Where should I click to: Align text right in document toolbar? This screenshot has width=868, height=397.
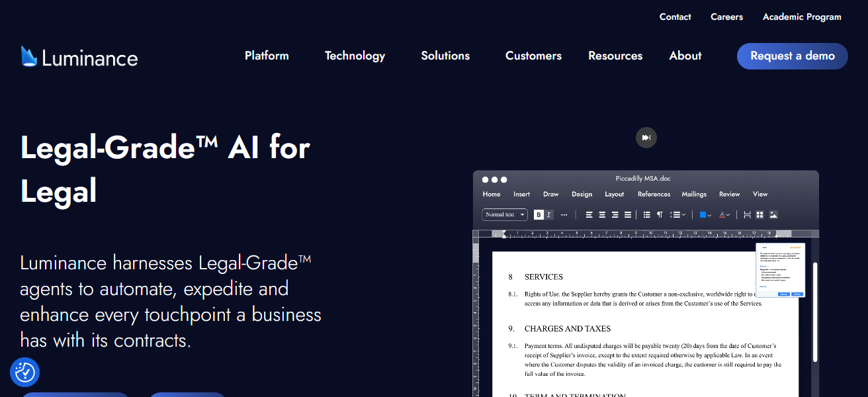point(615,214)
